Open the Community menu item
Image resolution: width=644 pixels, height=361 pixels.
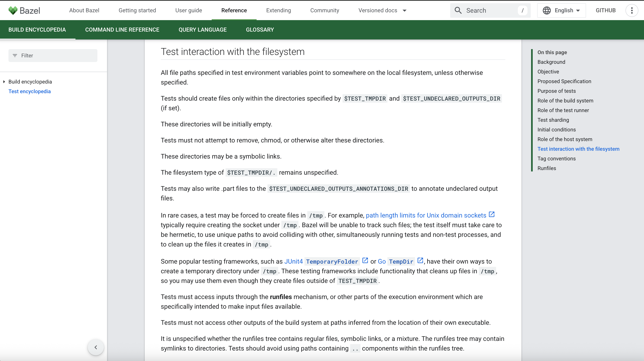pos(324,10)
